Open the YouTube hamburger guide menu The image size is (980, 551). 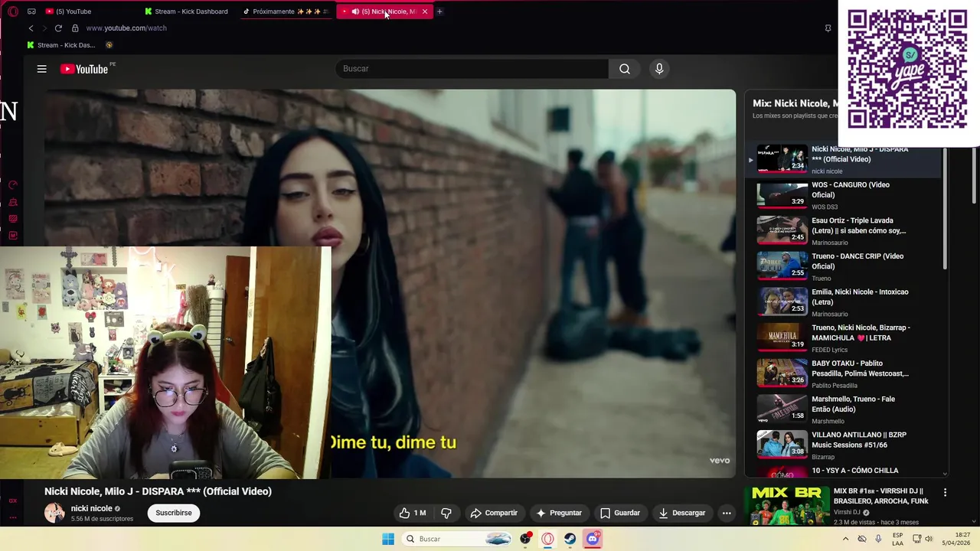(x=42, y=69)
